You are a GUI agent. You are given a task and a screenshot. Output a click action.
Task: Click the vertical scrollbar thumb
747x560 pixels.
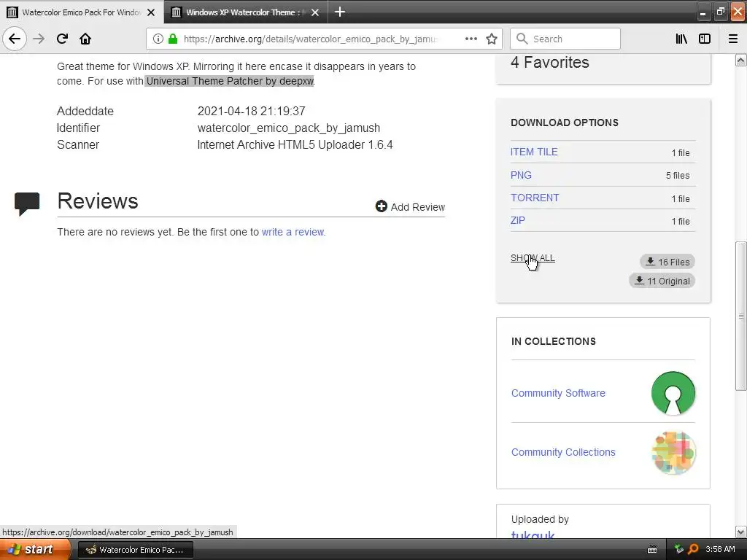pyautogui.click(x=741, y=316)
